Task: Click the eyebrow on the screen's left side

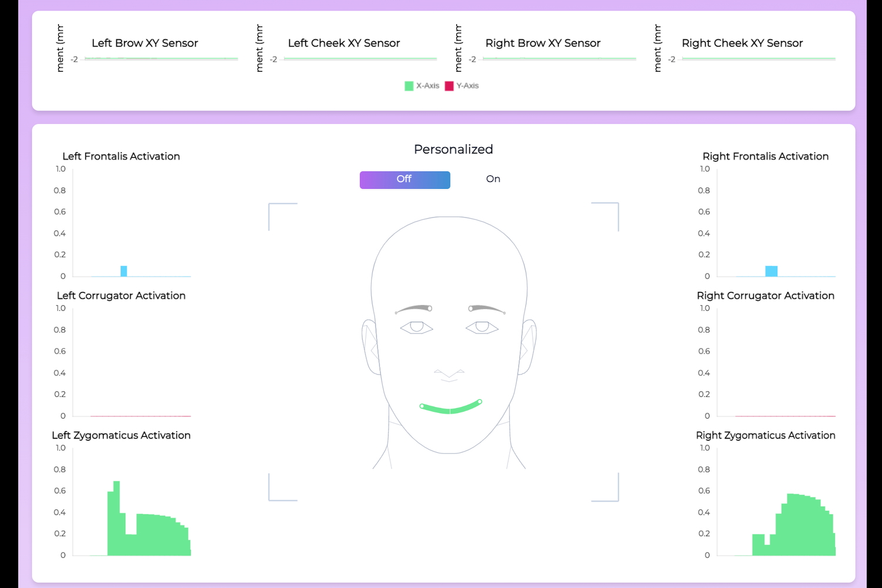Action: coord(414,308)
